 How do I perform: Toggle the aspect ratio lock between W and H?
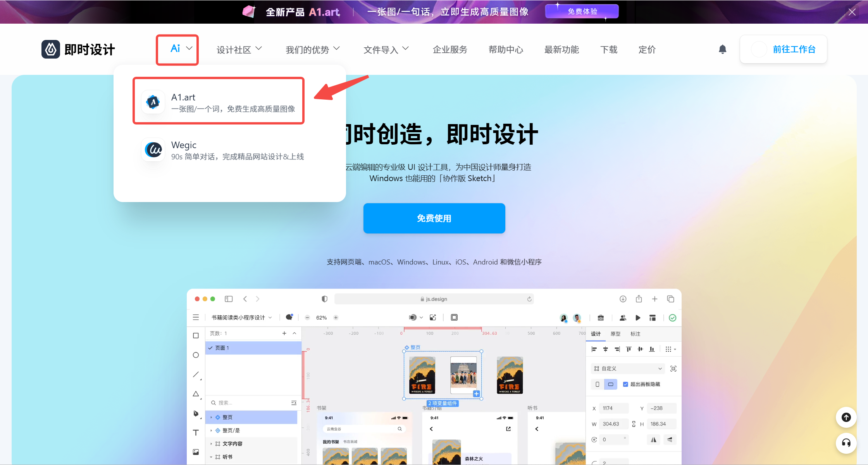pos(634,424)
